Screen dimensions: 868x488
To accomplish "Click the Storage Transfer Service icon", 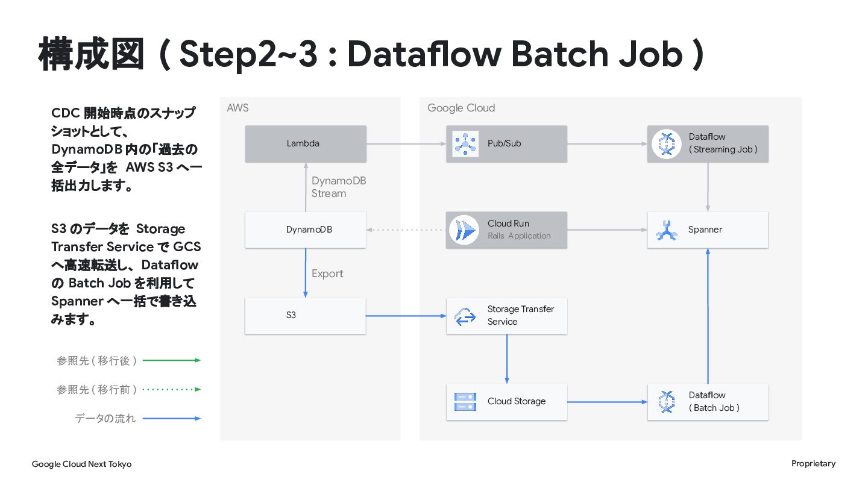I will [465, 316].
